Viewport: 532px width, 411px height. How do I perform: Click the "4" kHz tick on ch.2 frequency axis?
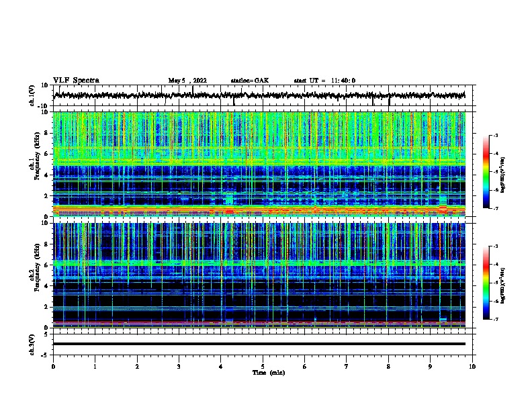[x=48, y=286]
